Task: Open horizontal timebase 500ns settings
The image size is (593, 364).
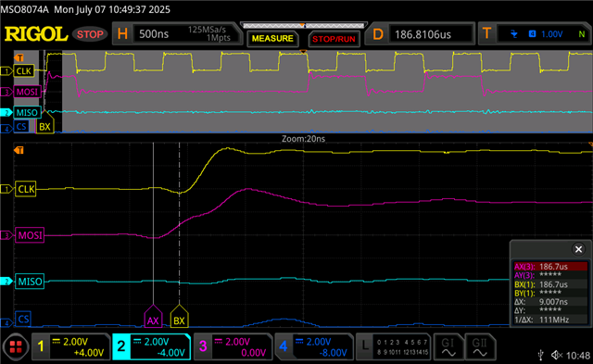Action: point(177,34)
